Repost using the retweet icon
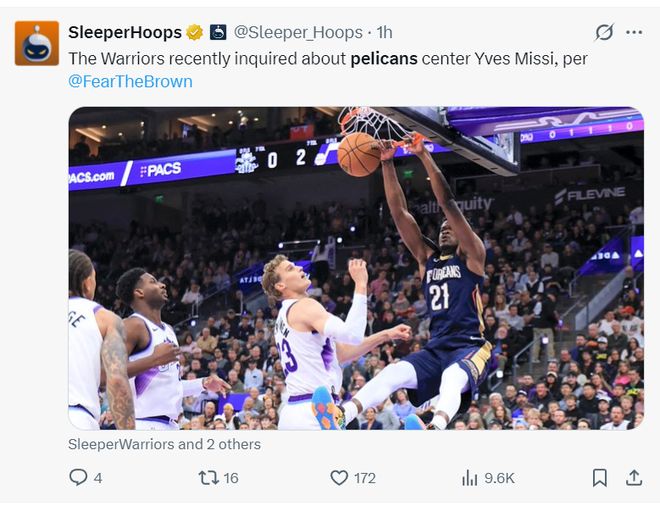The image size is (660, 506). pyautogui.click(x=209, y=478)
